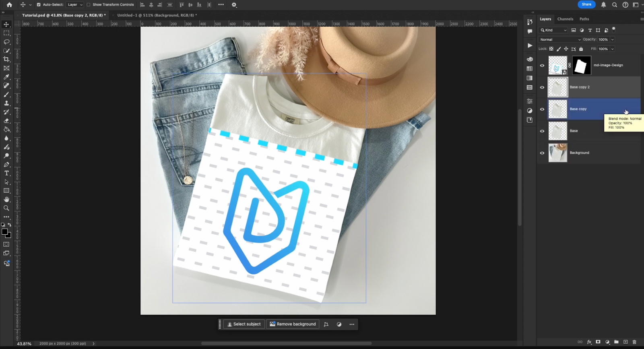Select the Pen tool
644x349 pixels.
tap(6, 165)
